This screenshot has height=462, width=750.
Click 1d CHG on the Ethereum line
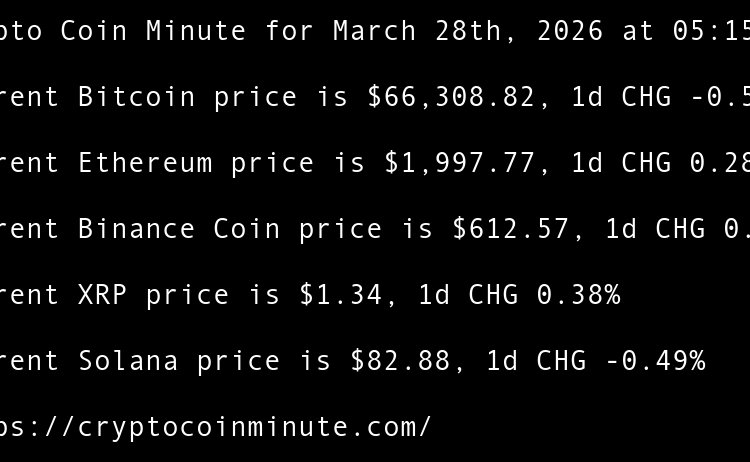pyautogui.click(x=621, y=163)
